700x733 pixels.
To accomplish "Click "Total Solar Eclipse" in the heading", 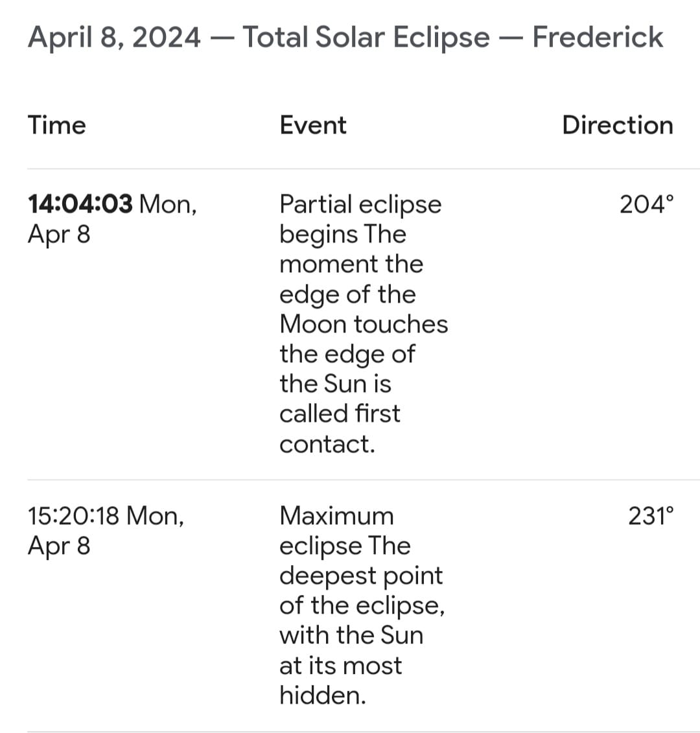I will pyautogui.click(x=366, y=37).
